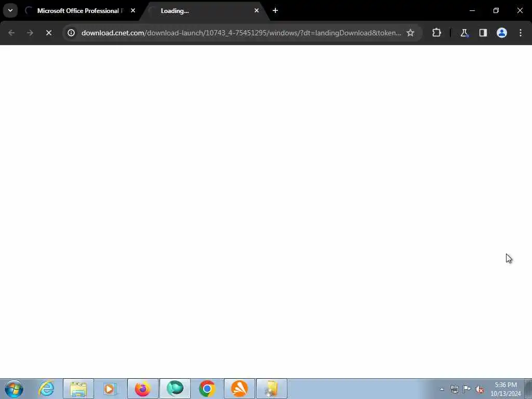
Task: Open Chrome Labs flask icon
Action: (464, 33)
